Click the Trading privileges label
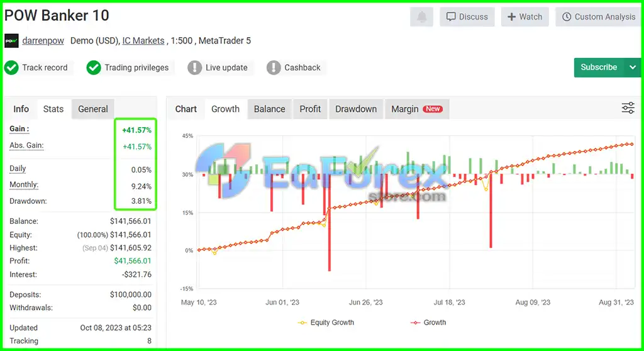The image size is (644, 351). (x=136, y=68)
